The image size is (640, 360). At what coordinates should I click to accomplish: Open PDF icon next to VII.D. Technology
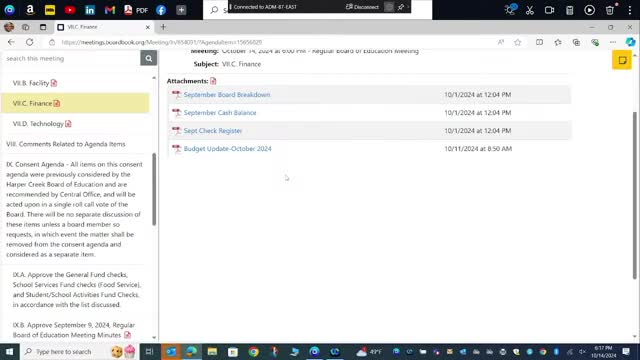pos(68,124)
